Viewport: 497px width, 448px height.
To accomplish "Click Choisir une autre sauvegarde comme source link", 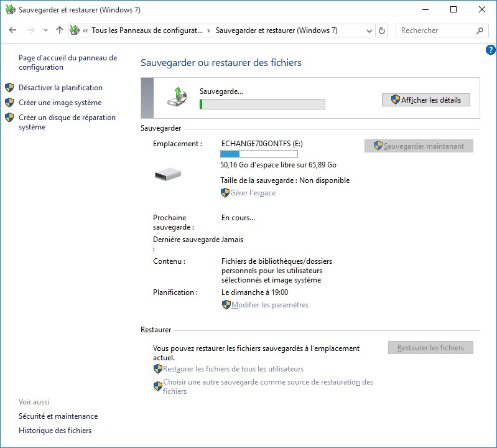I will tap(268, 386).
